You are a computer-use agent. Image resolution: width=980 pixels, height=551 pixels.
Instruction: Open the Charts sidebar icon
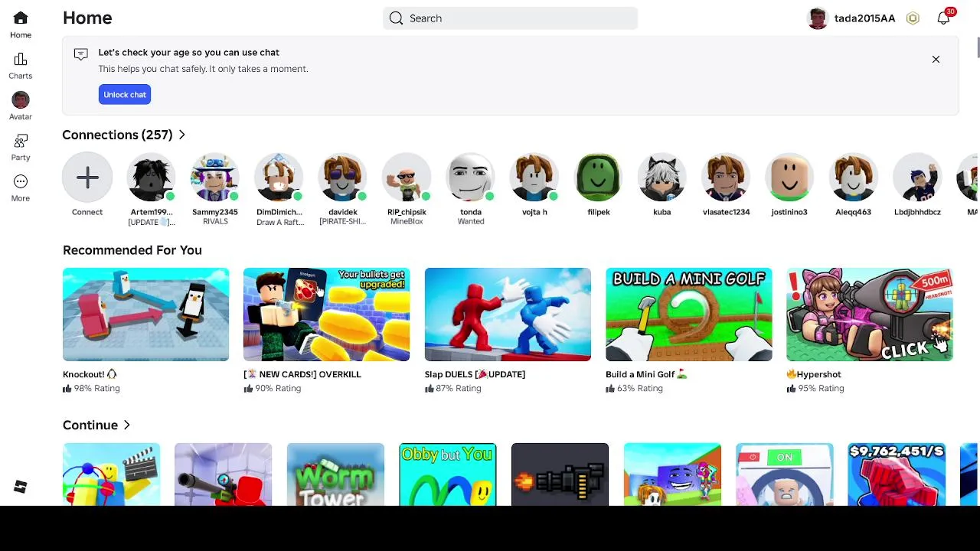(21, 59)
